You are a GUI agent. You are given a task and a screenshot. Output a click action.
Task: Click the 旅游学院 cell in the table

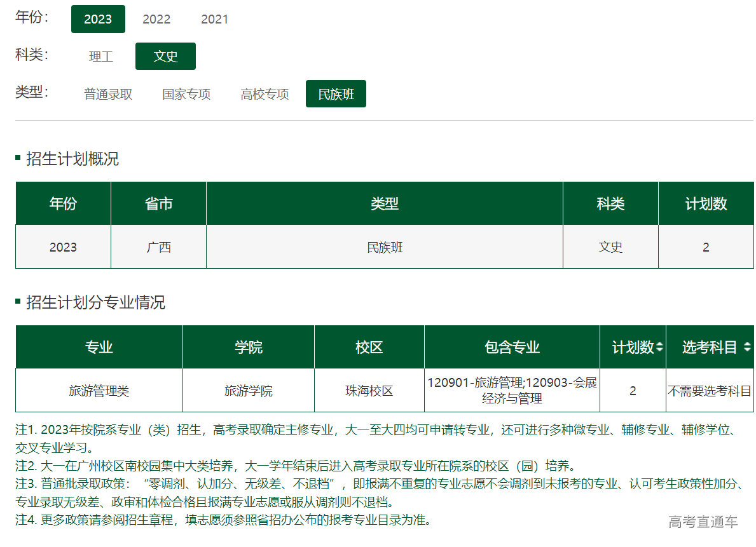tap(248, 391)
